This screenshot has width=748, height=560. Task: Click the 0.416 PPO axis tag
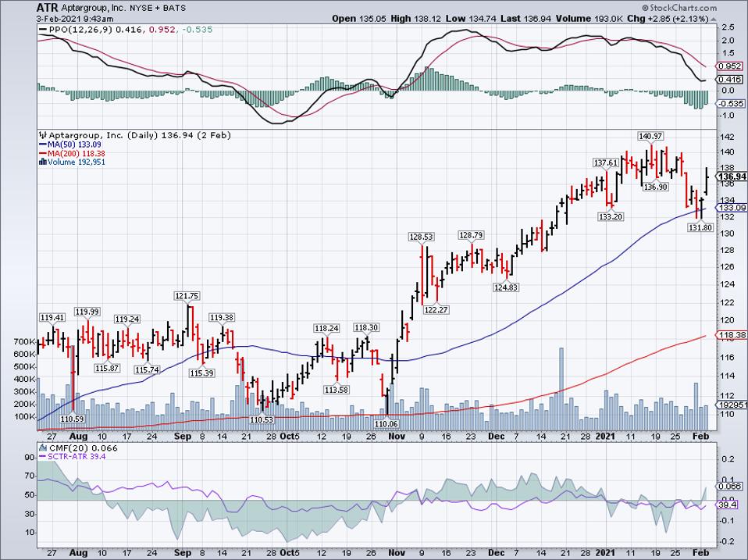730,80
